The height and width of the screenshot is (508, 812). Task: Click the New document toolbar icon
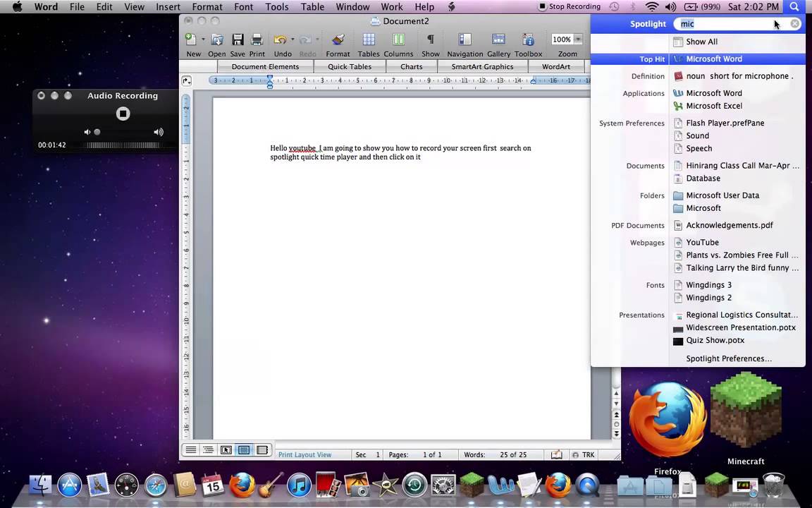click(191, 40)
